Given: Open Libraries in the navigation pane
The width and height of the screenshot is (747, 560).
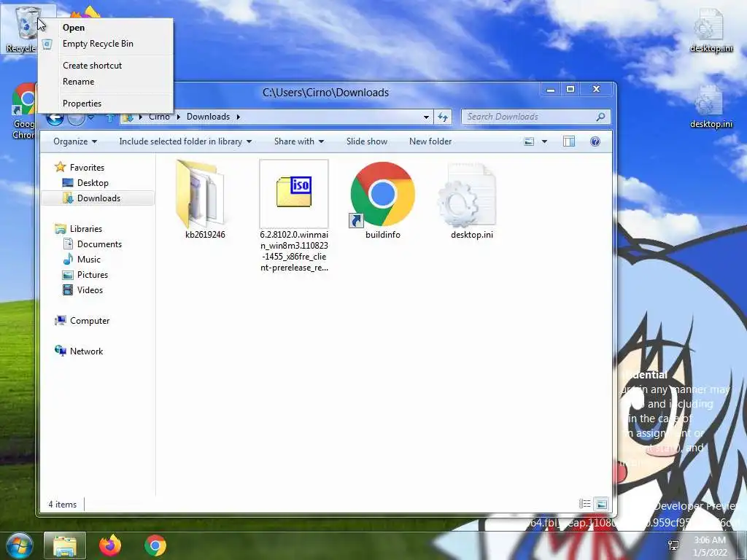Looking at the screenshot, I should tap(86, 229).
